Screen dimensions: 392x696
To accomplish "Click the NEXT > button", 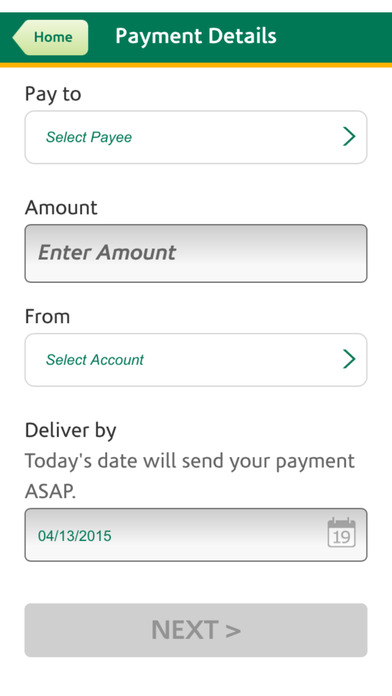I will click(x=196, y=630).
